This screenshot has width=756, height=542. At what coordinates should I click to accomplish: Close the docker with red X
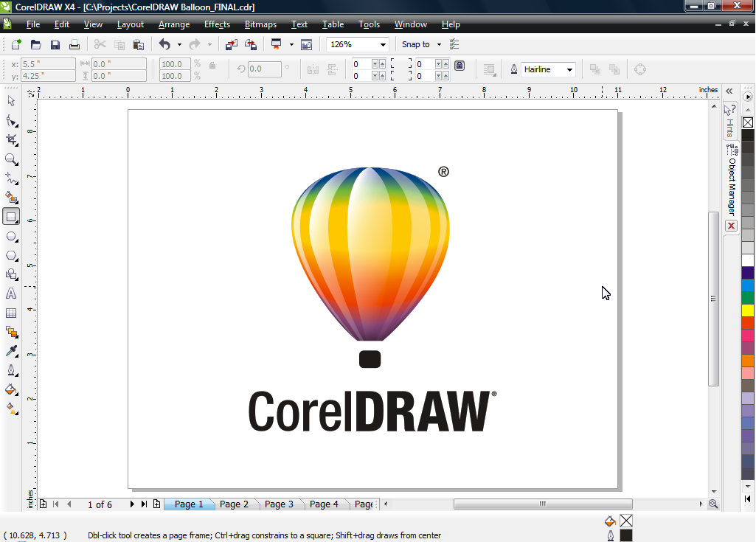pyautogui.click(x=732, y=226)
